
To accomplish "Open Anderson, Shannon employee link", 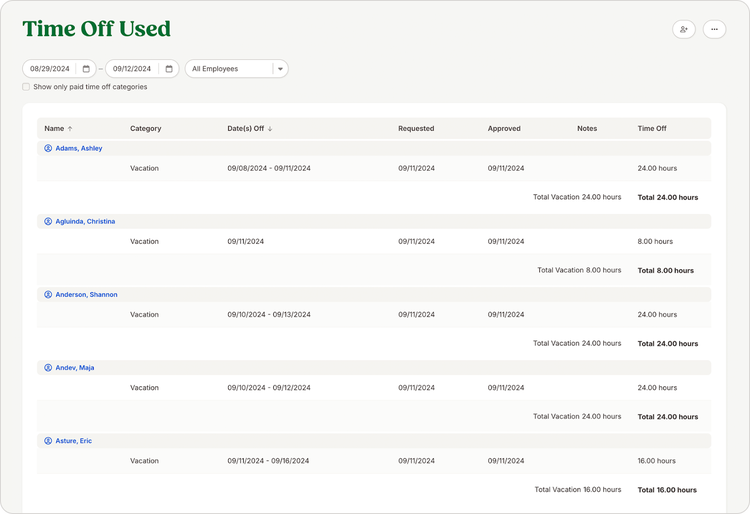I will coord(86,295).
